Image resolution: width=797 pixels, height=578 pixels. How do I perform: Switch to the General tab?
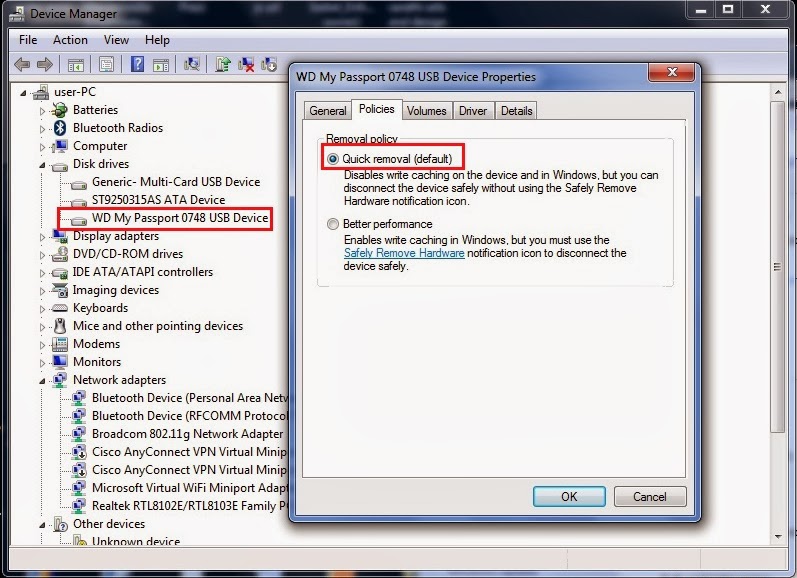[327, 111]
